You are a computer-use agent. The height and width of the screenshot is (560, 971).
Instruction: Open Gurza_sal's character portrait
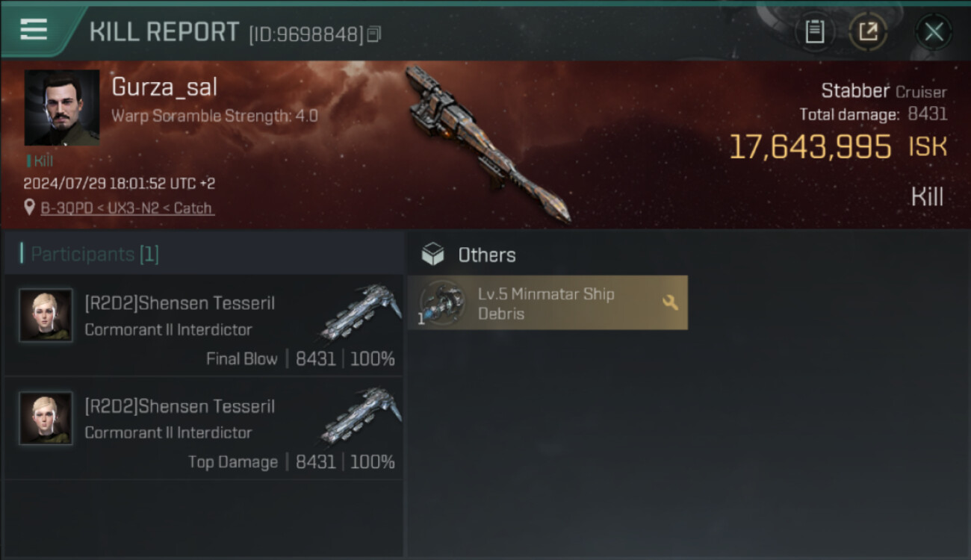click(62, 108)
